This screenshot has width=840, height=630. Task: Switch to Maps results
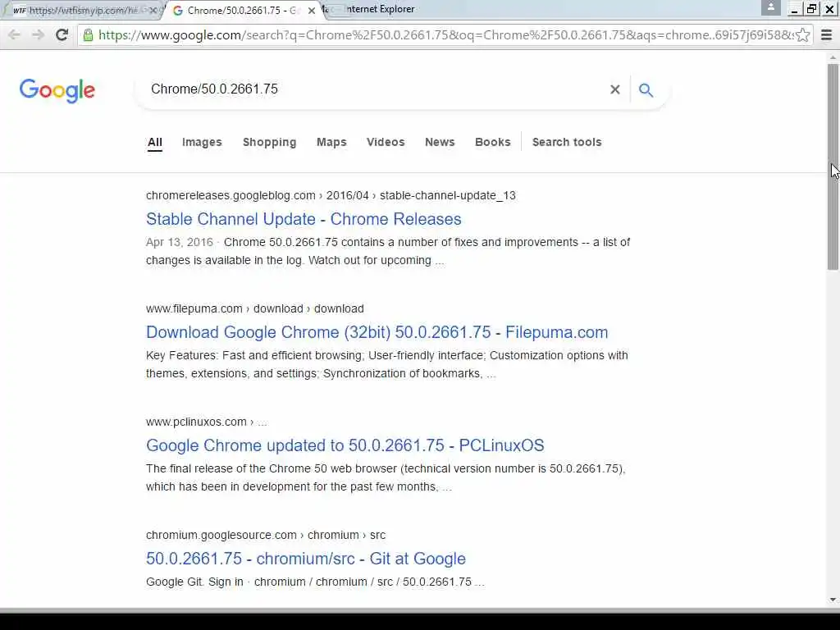pos(331,142)
